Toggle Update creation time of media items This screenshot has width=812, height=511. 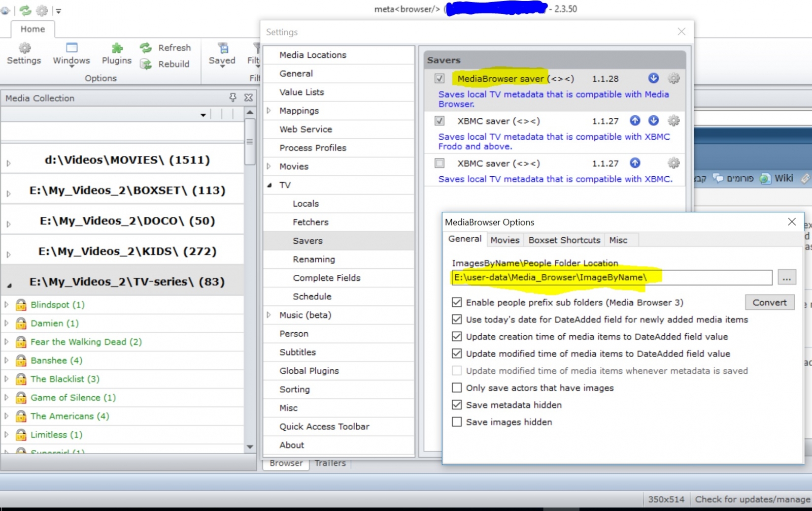[x=457, y=336]
